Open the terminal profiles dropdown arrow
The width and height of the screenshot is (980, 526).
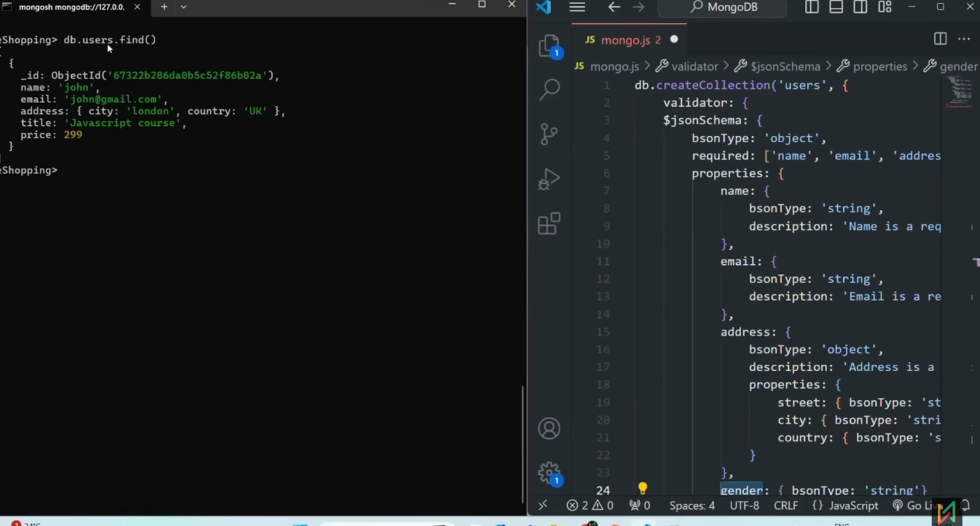pyautogui.click(x=183, y=7)
